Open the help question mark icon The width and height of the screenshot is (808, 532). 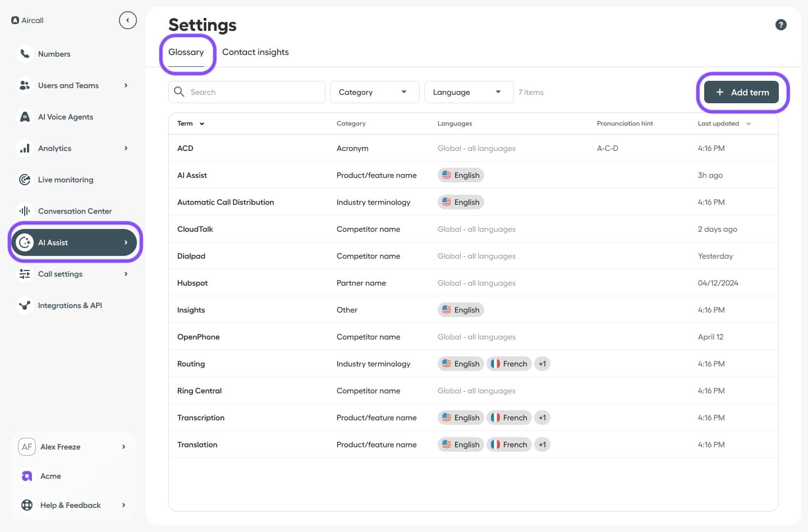781,25
